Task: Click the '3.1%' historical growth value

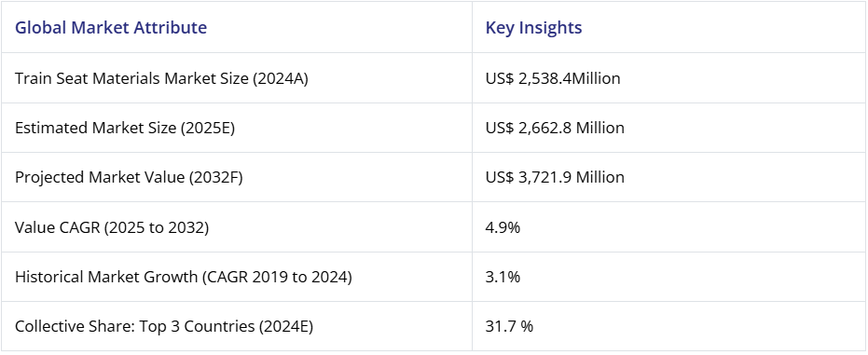Action: coord(503,277)
